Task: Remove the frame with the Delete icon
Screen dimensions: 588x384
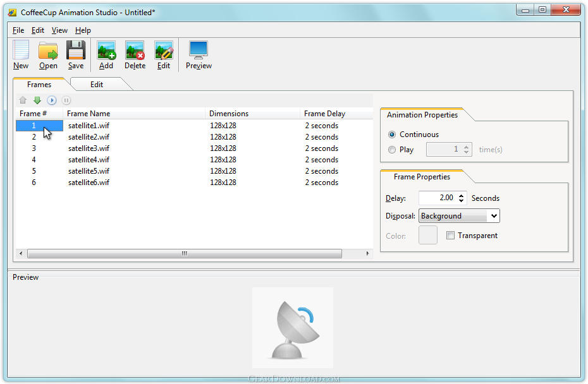Action: [135, 51]
